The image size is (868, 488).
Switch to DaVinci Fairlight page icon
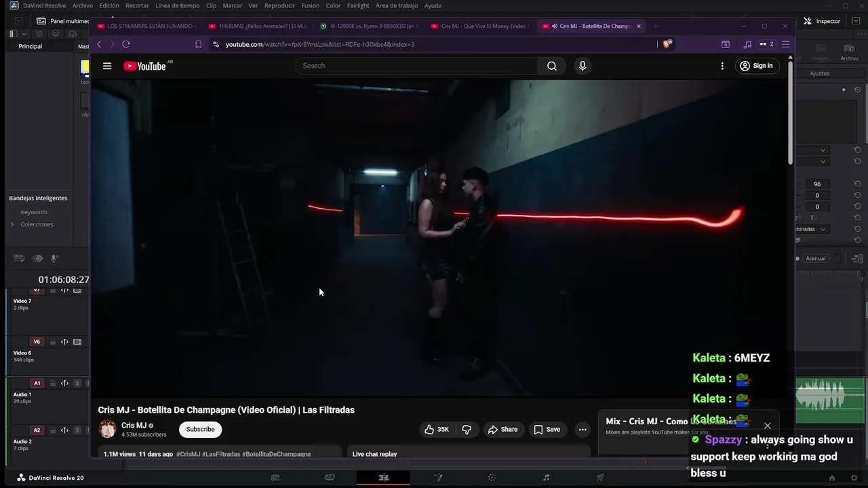tap(547, 478)
